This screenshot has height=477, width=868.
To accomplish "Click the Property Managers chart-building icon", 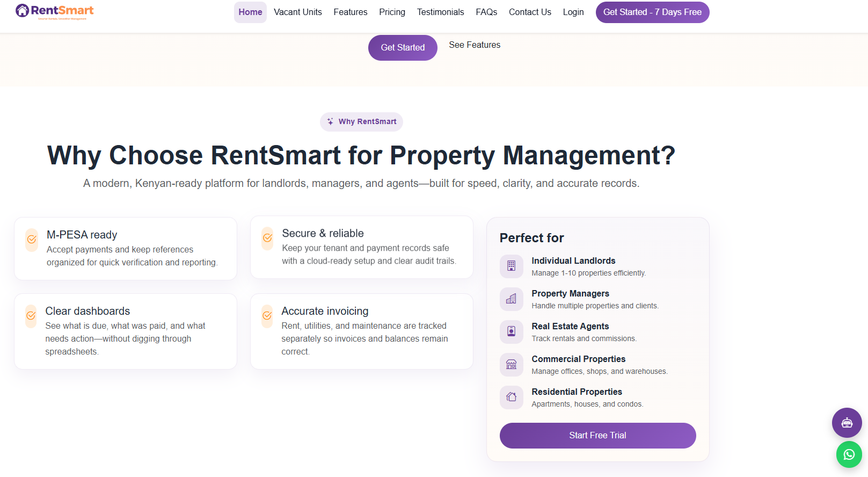I will (511, 299).
